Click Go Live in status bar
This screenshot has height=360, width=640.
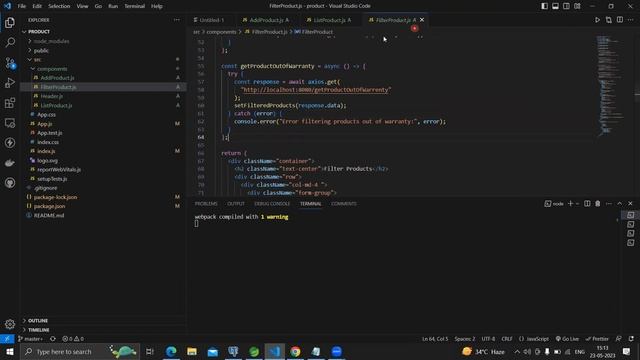point(567,339)
